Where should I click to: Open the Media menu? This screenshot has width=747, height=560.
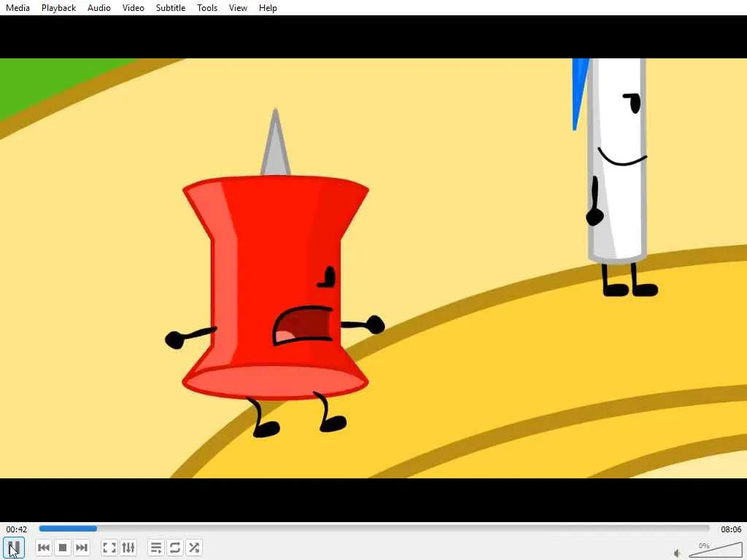click(18, 7)
